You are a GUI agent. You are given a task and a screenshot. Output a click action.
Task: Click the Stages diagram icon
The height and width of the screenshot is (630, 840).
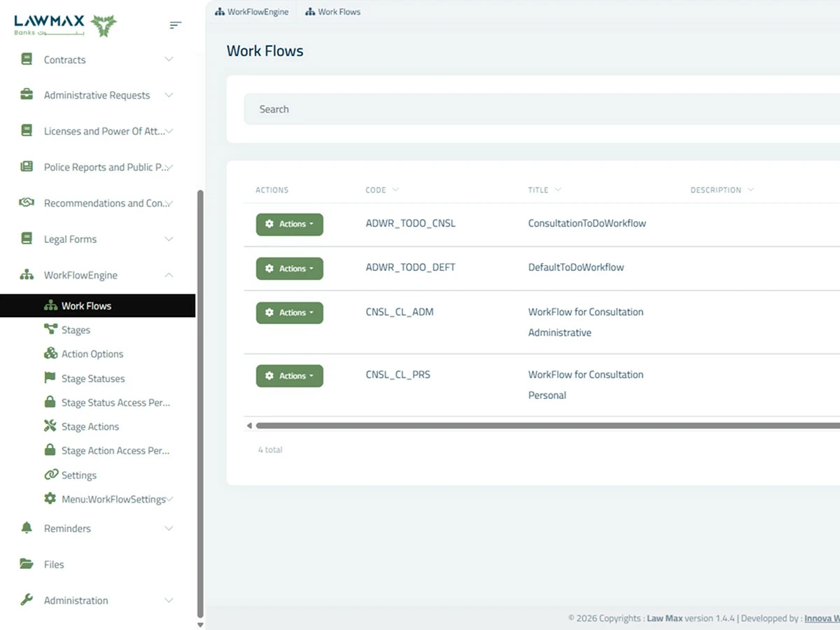[x=50, y=330]
